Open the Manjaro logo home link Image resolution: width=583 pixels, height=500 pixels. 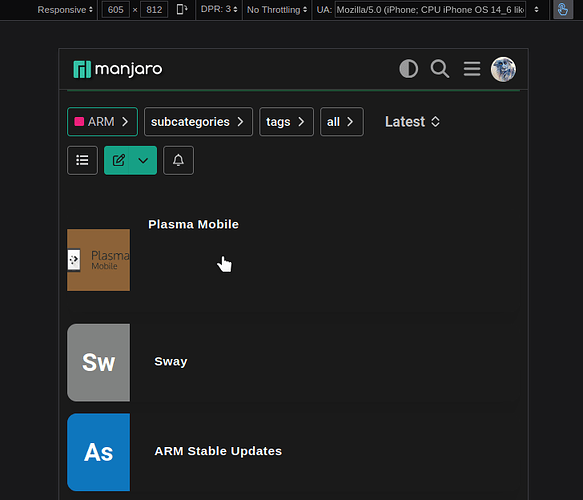coord(117,69)
